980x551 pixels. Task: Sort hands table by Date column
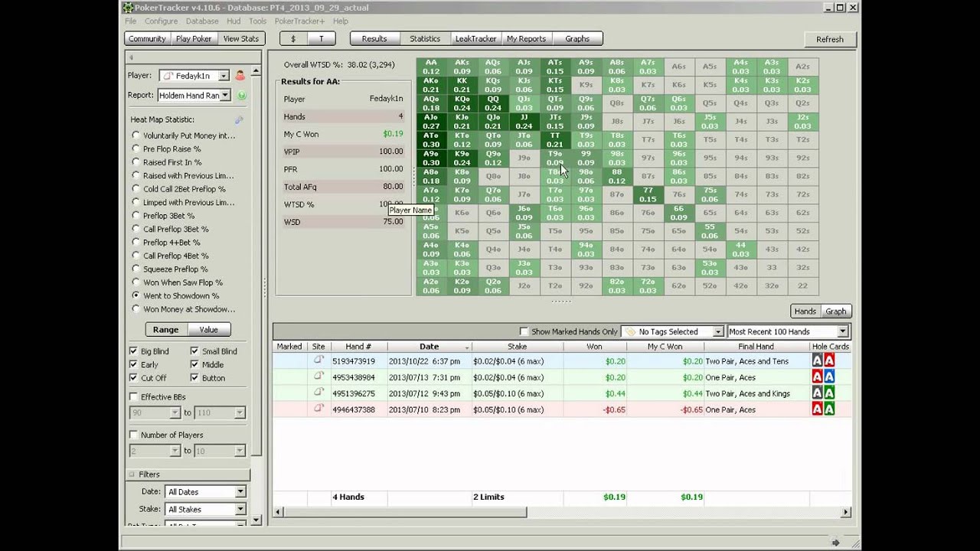[x=430, y=347]
